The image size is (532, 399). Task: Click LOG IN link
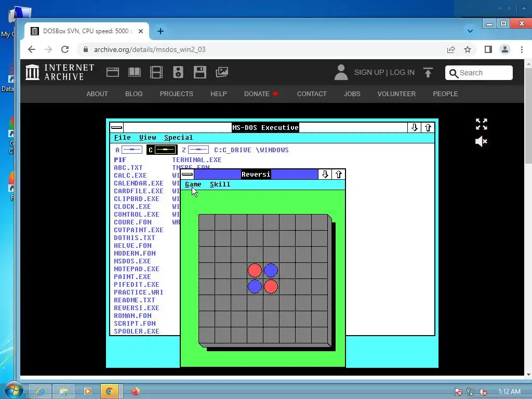pyautogui.click(x=402, y=73)
